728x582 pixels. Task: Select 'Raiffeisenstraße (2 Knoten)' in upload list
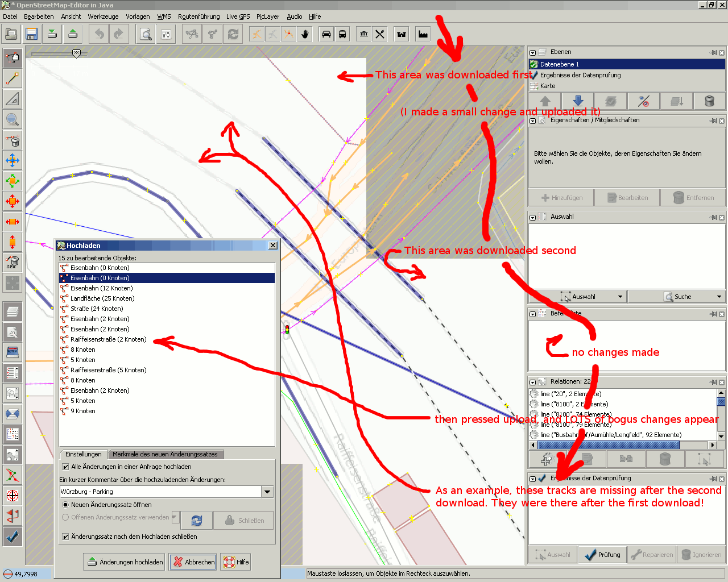(108, 339)
